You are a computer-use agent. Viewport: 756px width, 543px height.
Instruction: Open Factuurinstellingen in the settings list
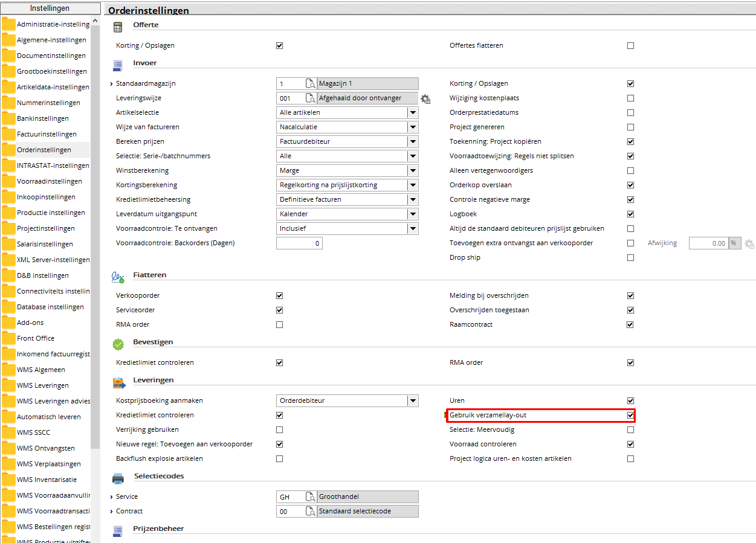point(47,134)
